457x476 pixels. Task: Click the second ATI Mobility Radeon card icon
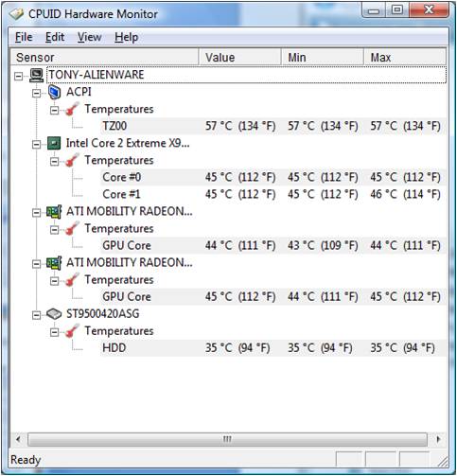(54, 263)
